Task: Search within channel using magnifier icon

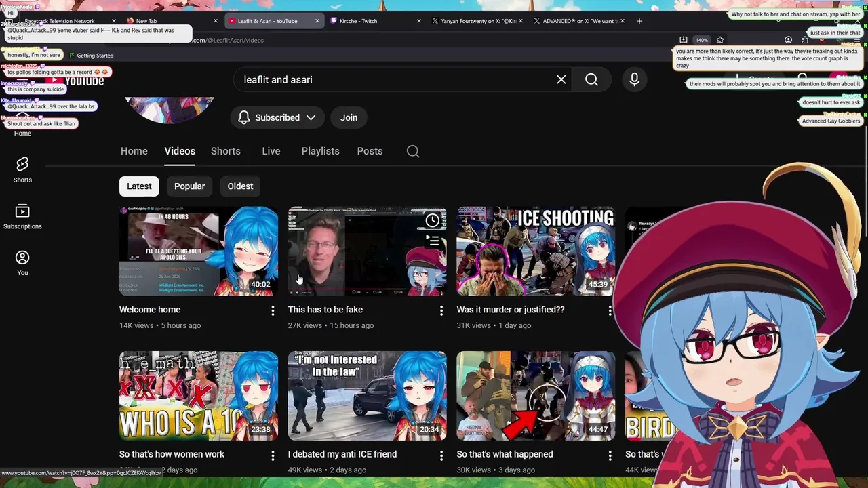Action: (413, 151)
